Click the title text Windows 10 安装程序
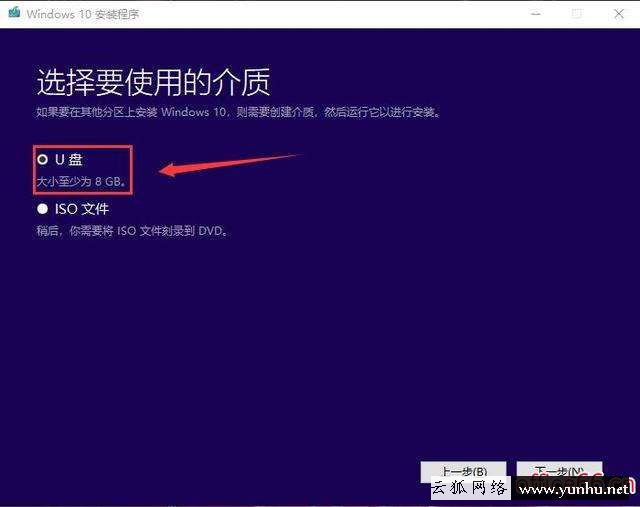Screen dimensions: 640x507 83,14
